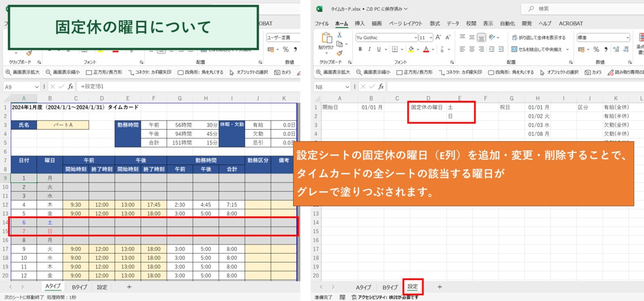644x301 pixels.
Task: Click the アクセシビリティ: 検討が必要です status bar item
Action: [385, 297]
